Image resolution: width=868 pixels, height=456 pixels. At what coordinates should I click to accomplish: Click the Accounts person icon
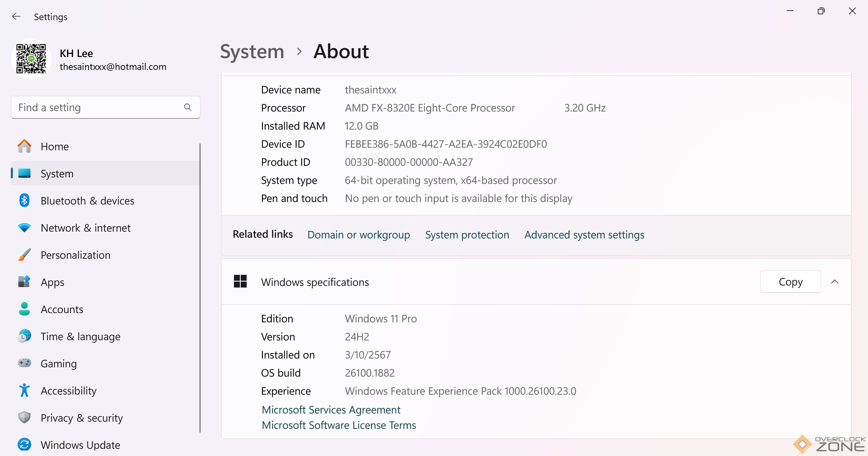[24, 309]
